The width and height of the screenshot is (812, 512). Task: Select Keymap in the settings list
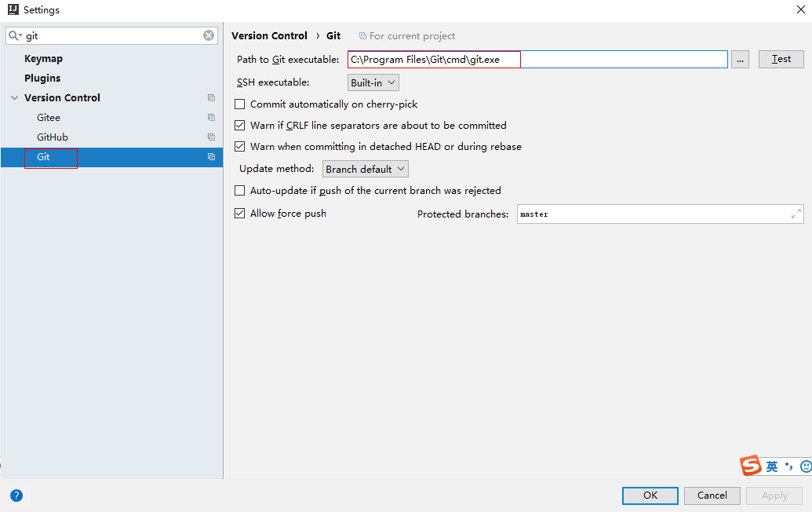pyautogui.click(x=43, y=59)
